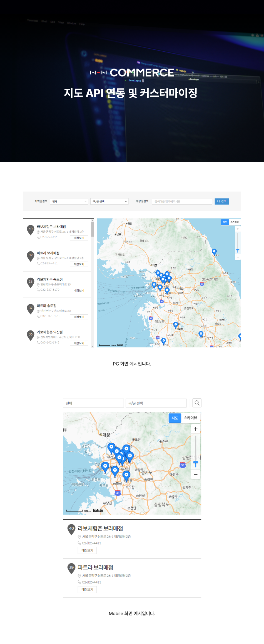Click the number 40 store pin in PC list
264x644 pixels.
click(x=31, y=230)
